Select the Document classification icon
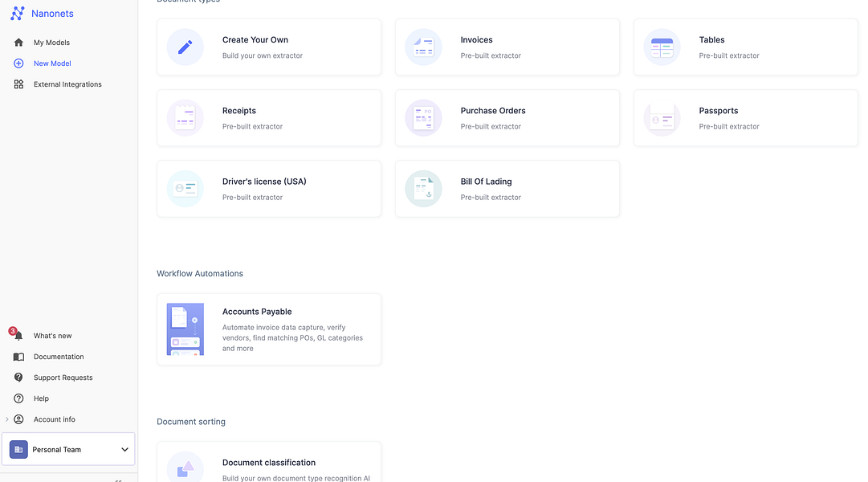Screen dimensions: 868x482 185,468
